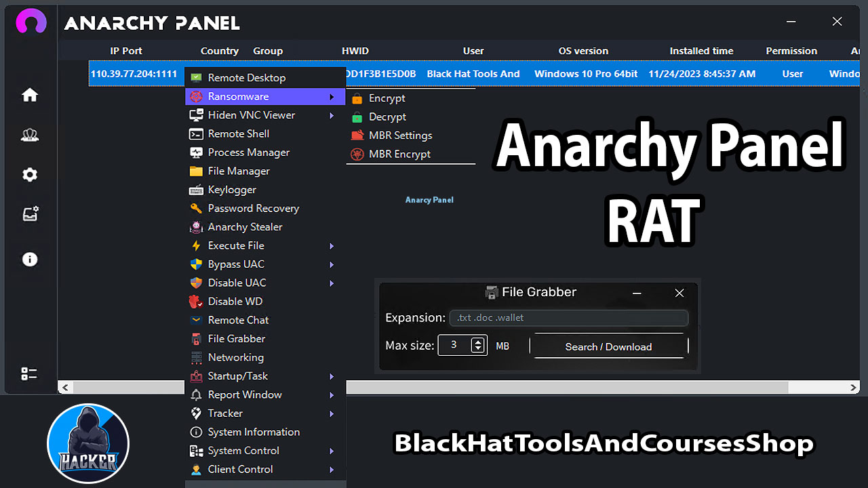Select the Keylogger tool
Viewport: 868px width, 488px height.
pyautogui.click(x=231, y=190)
